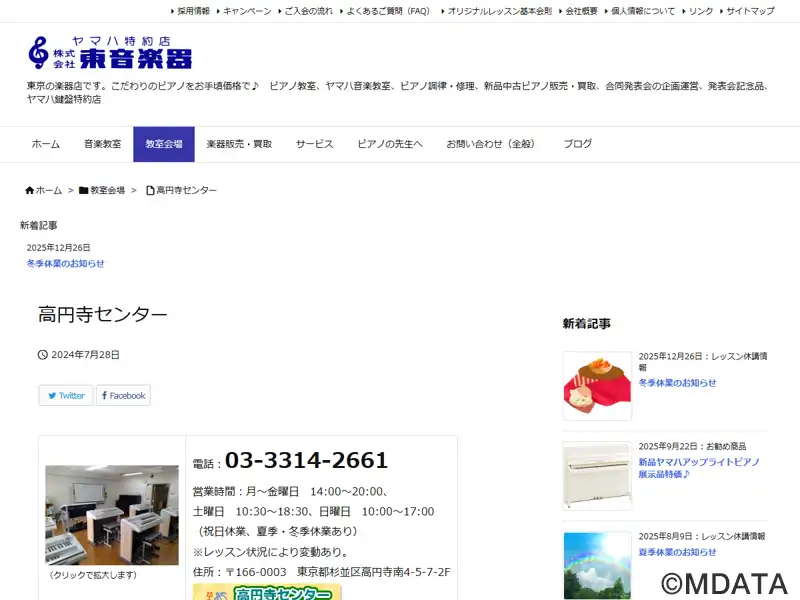Open 冬季休業のお知らせ link under 2025年12月26日
800x600 pixels.
(65, 263)
